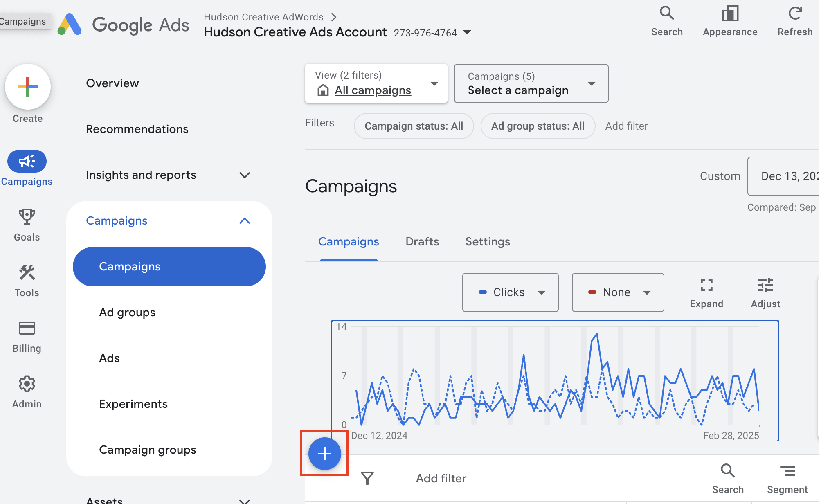Click Add filter next to filter chips

click(626, 126)
